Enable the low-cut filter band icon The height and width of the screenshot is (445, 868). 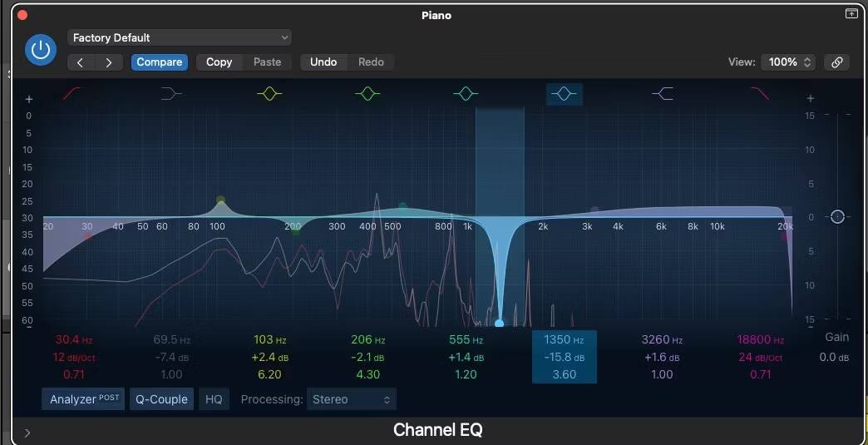[x=74, y=94]
